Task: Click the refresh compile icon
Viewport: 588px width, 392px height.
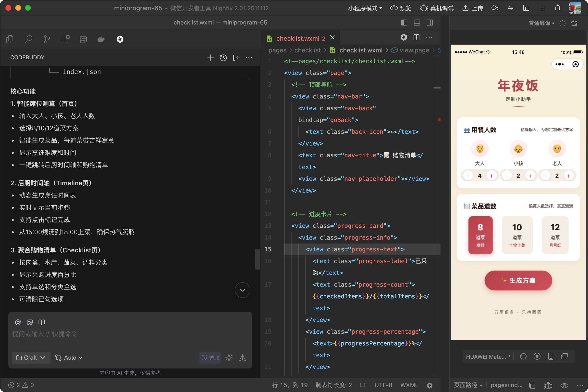Action: pyautogui.click(x=562, y=23)
